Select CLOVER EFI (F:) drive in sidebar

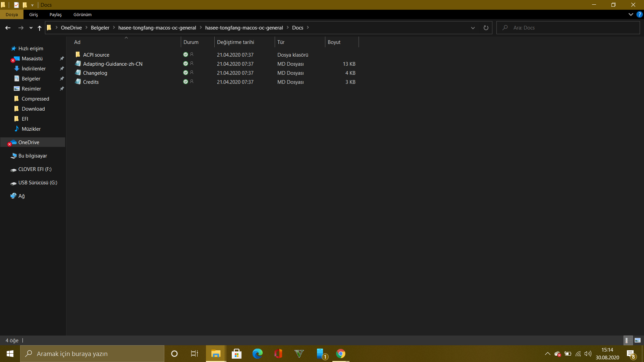(35, 169)
